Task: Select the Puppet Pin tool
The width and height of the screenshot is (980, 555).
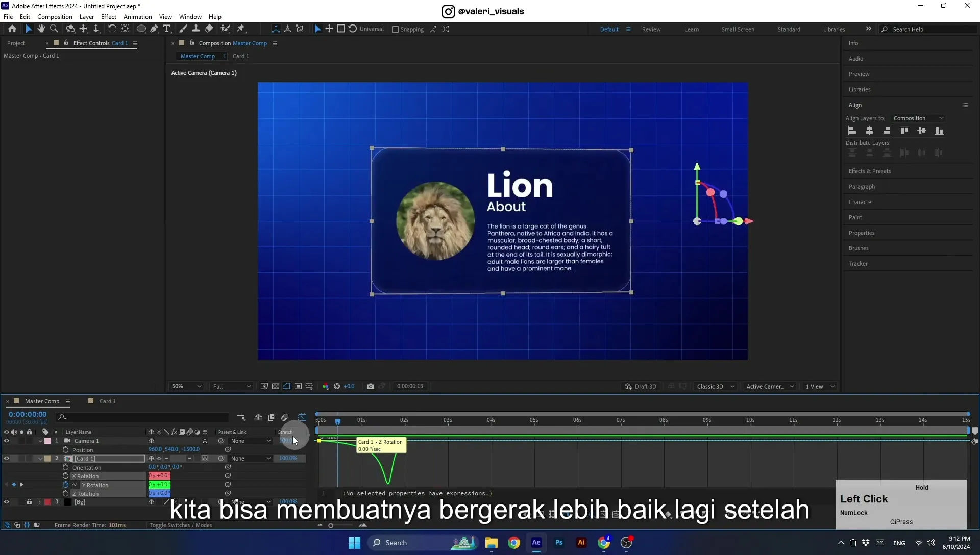Action: [241, 29]
